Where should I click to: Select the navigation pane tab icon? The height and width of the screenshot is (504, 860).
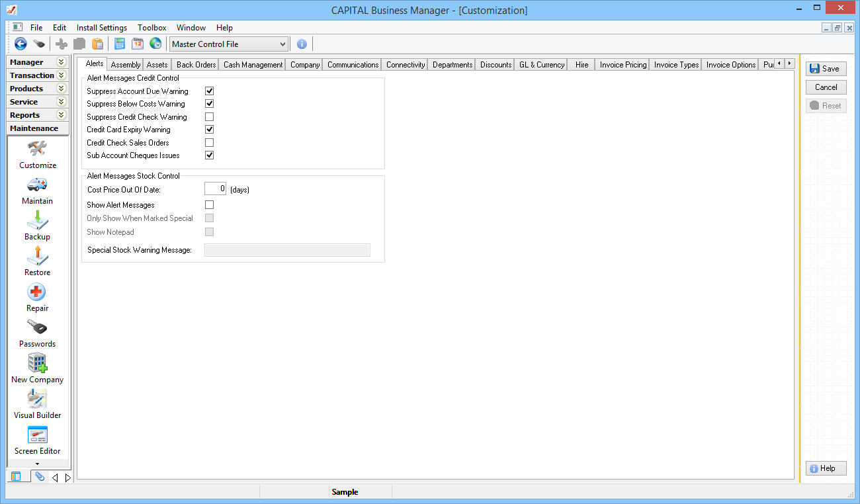pyautogui.click(x=17, y=476)
